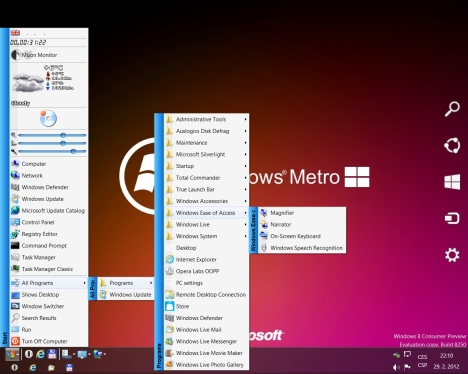Launch Command Prompt from the start menu
Screen dimensions: 468x374
[49, 246]
